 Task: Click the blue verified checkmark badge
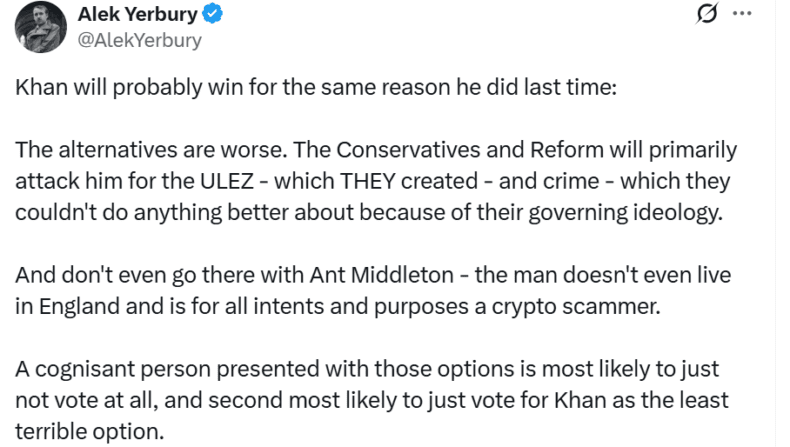tap(213, 14)
